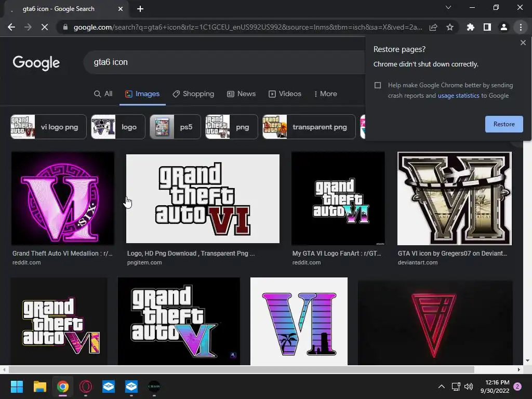Image resolution: width=532 pixels, height=399 pixels.
Task: Click the horizontal scrollbar thumb
Action: tap(241, 369)
